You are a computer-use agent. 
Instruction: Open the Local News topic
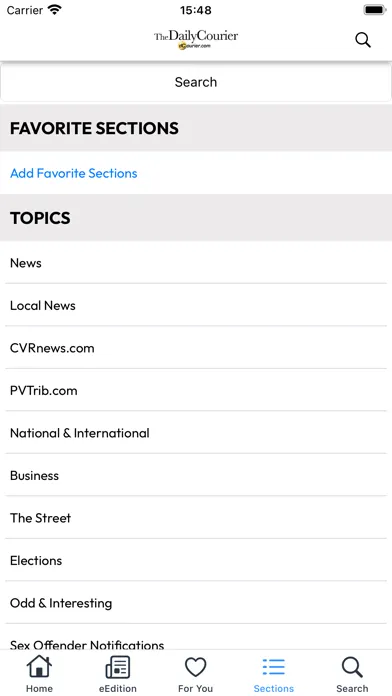coord(196,305)
